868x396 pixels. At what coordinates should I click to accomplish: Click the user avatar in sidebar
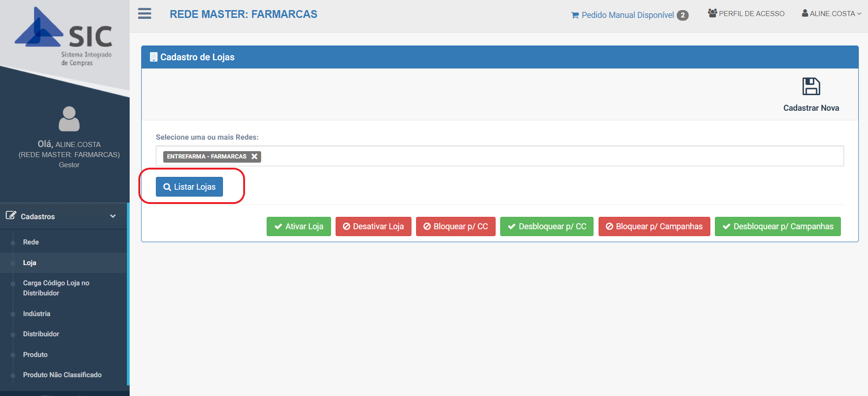point(69,119)
